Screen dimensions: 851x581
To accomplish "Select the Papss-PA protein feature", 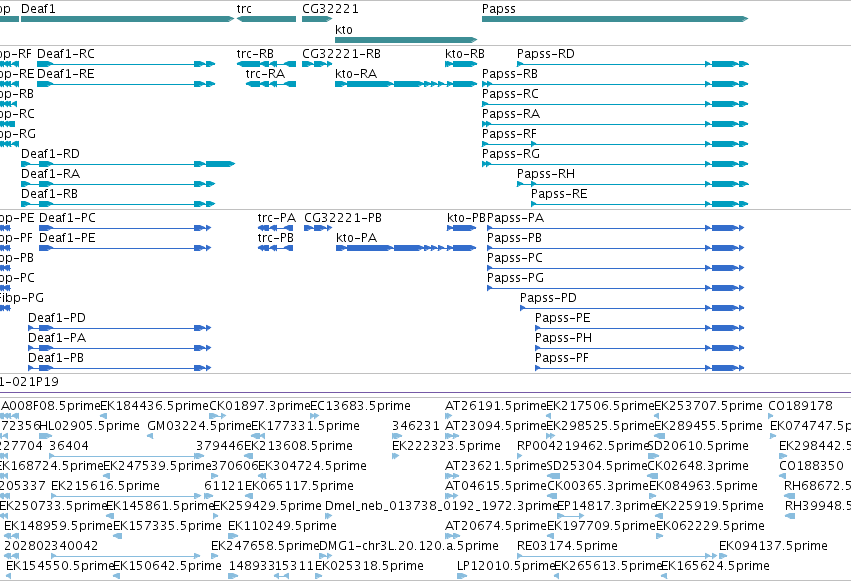I will (615, 228).
